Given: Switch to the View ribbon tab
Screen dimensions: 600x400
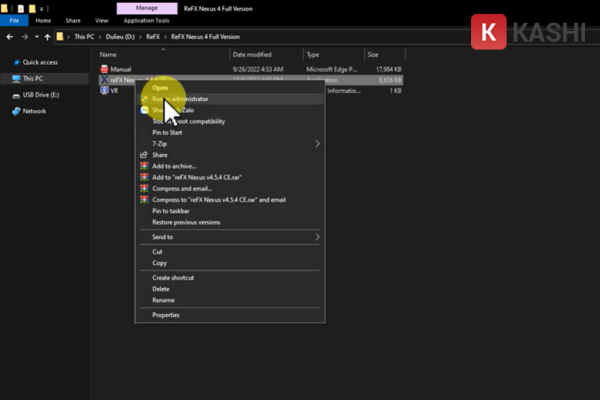Looking at the screenshot, I should pos(100,19).
